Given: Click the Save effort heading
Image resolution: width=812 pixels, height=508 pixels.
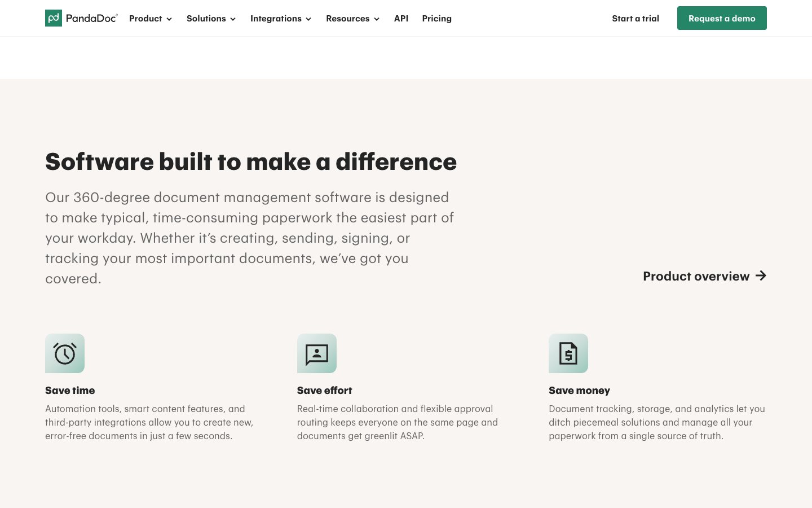Looking at the screenshot, I should point(324,391).
